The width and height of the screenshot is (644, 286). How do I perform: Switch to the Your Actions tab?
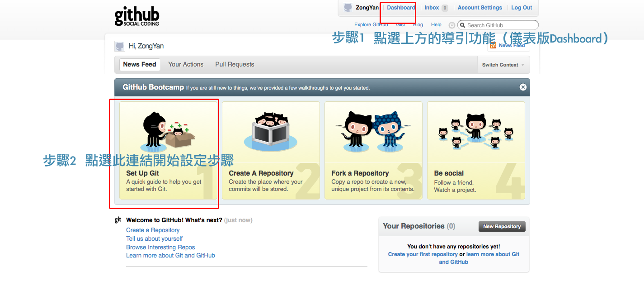186,64
